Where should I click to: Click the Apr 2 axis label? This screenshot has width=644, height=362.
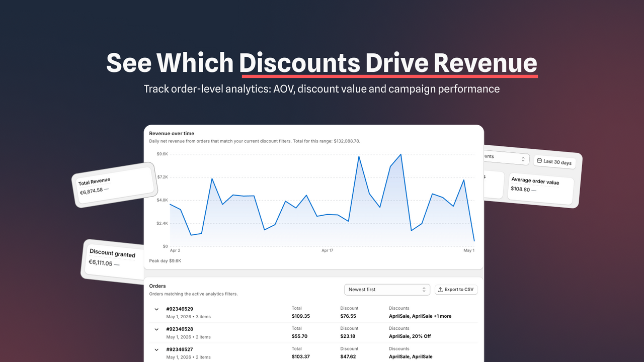coord(175,250)
